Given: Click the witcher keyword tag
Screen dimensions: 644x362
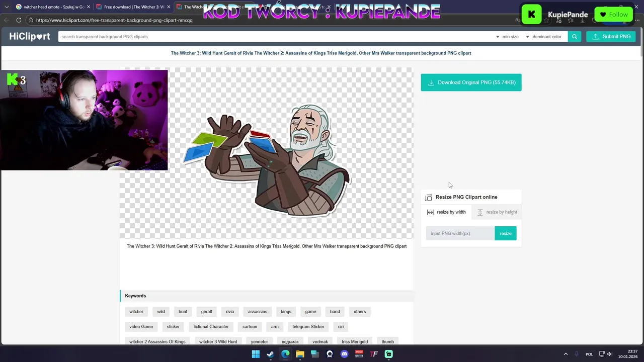Looking at the screenshot, I should click(136, 312).
